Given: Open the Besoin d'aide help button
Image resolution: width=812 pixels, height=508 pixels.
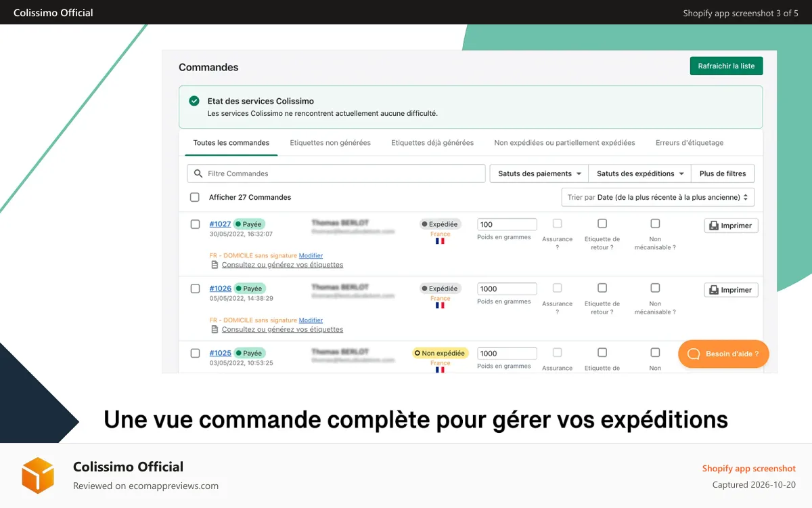Looking at the screenshot, I should pyautogui.click(x=723, y=354).
